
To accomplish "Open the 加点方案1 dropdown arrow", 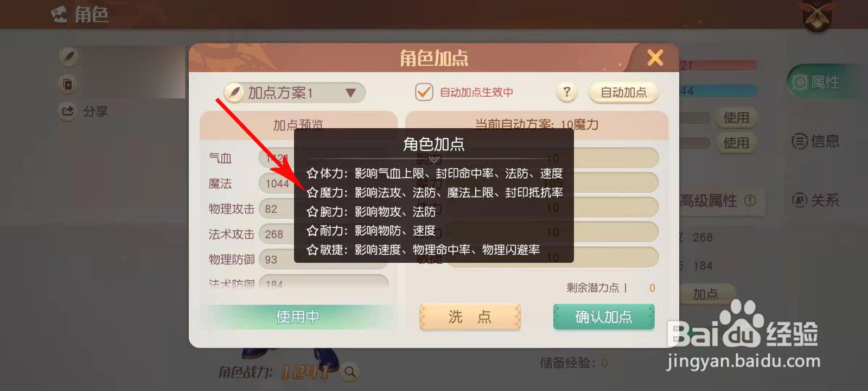I will [350, 93].
